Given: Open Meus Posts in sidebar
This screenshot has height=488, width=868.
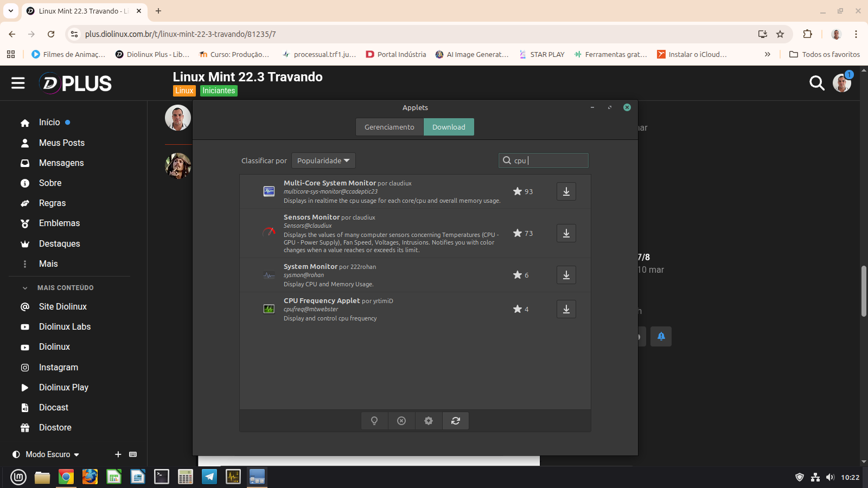Looking at the screenshot, I should [x=62, y=143].
